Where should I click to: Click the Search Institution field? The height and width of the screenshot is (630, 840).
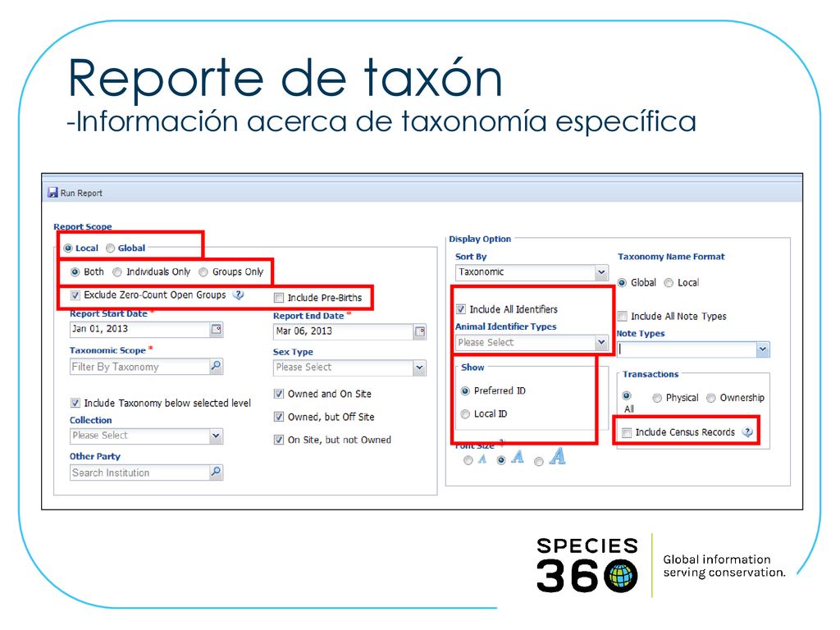pyautogui.click(x=139, y=472)
